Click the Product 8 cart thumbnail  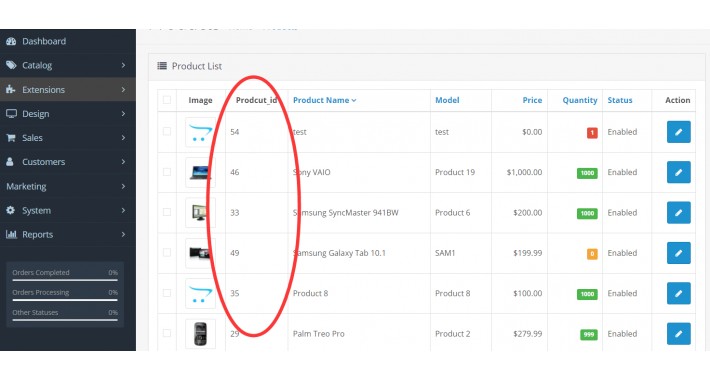(x=201, y=293)
